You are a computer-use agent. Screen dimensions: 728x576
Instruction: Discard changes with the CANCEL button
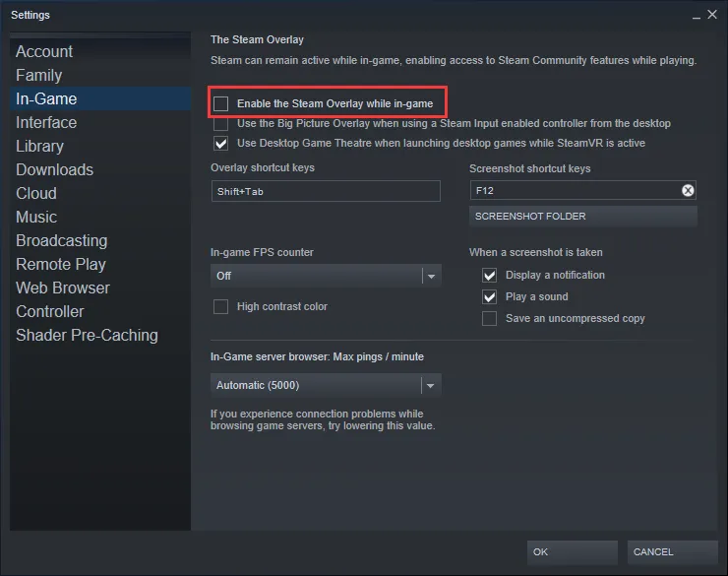672,552
